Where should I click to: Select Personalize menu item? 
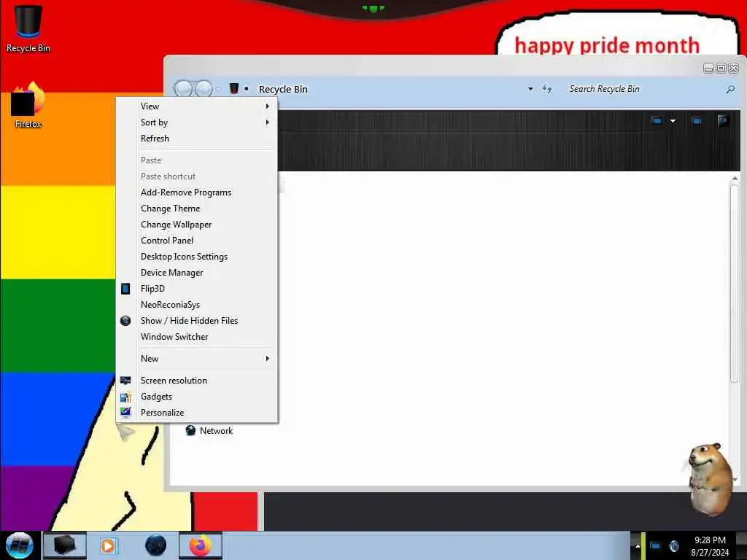point(163,413)
